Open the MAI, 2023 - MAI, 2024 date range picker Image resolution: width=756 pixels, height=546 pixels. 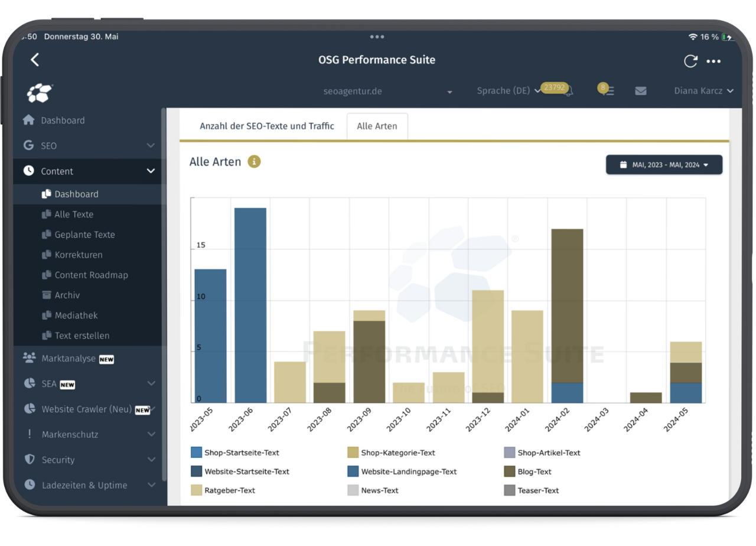click(664, 165)
